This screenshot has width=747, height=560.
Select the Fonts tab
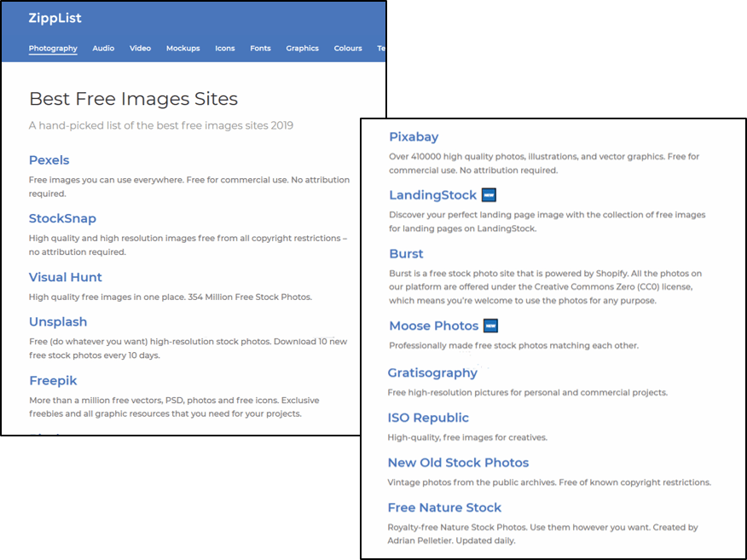(x=260, y=49)
